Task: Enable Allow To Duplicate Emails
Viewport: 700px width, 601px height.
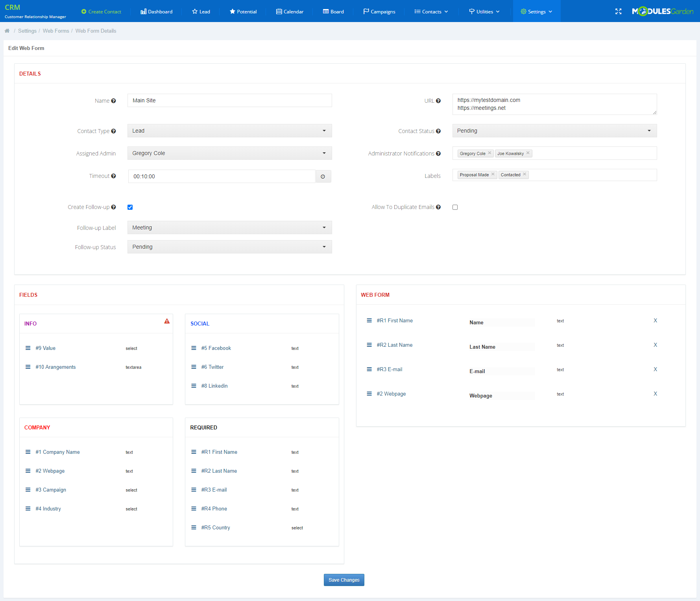Action: click(455, 207)
